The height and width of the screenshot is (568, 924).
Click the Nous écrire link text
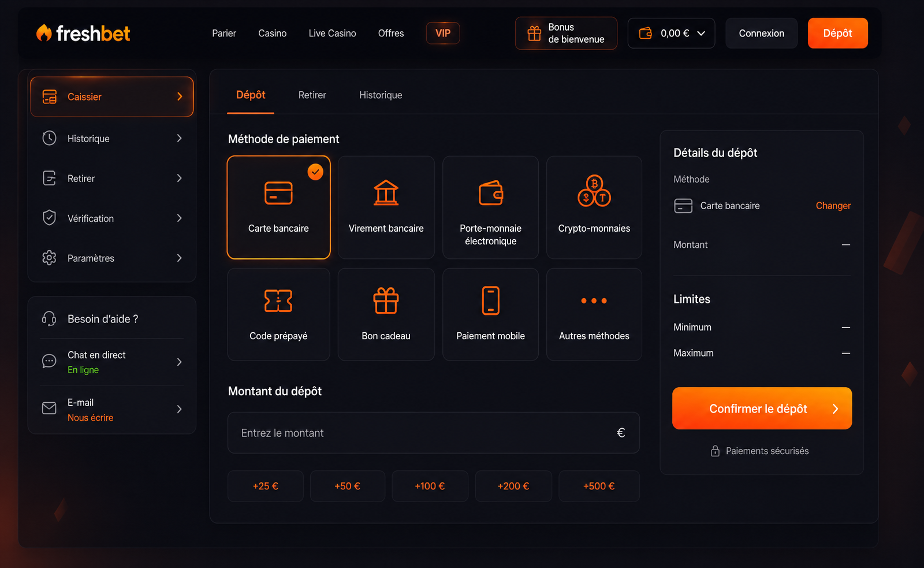[x=90, y=417]
